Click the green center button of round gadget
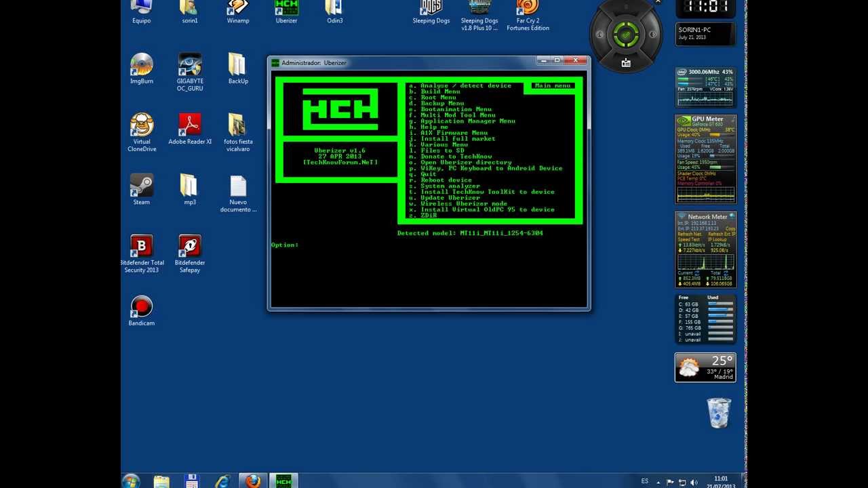 (x=625, y=33)
